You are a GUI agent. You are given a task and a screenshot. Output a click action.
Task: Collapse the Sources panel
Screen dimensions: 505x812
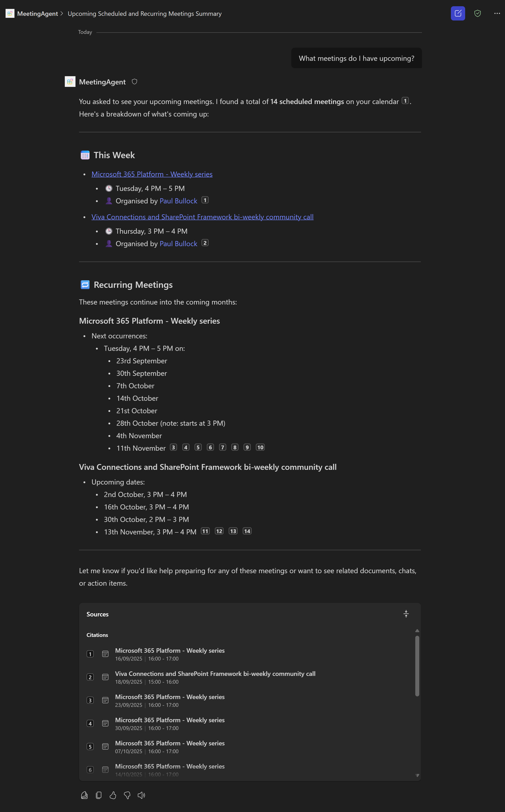[x=406, y=614]
